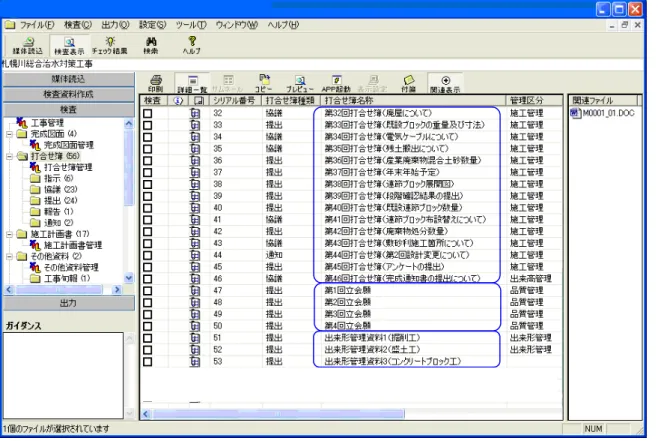Screen dimensions: 658x441
Task: Click the 検索 binoculars icon
Action: click(151, 45)
